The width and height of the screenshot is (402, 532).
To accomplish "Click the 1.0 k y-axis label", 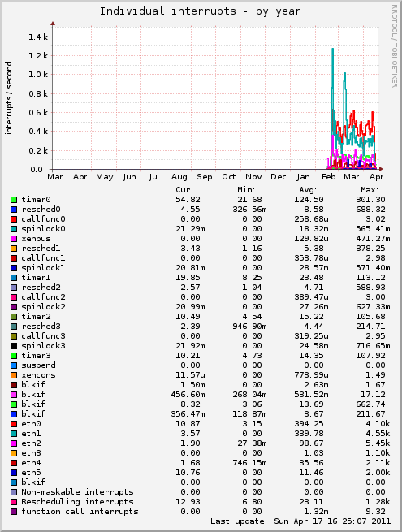I will pyautogui.click(x=38, y=75).
